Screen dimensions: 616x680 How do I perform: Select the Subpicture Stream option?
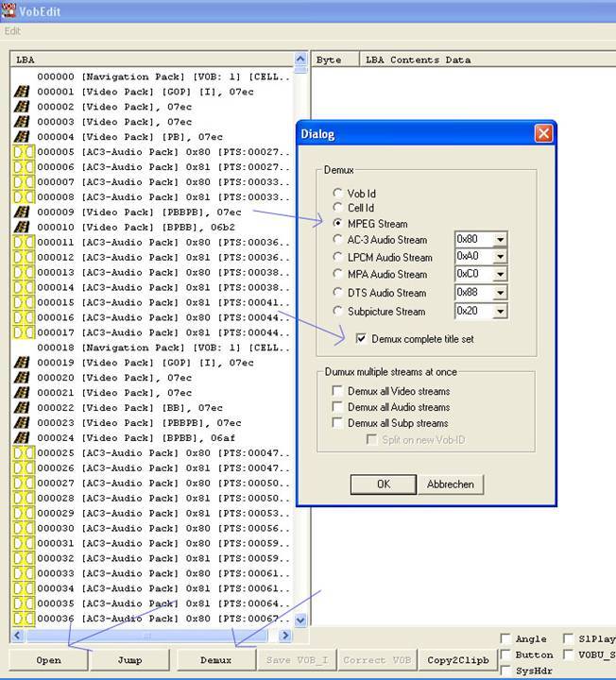point(337,311)
